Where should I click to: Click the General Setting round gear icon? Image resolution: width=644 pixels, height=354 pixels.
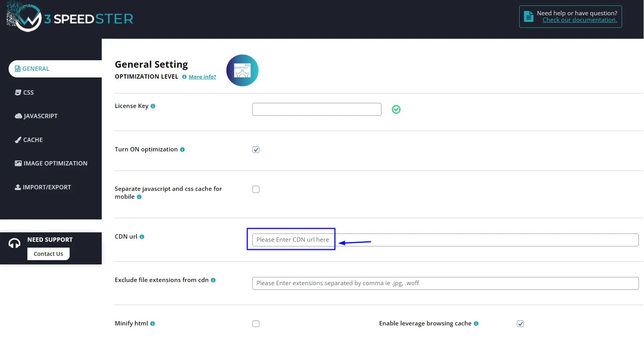coord(242,70)
